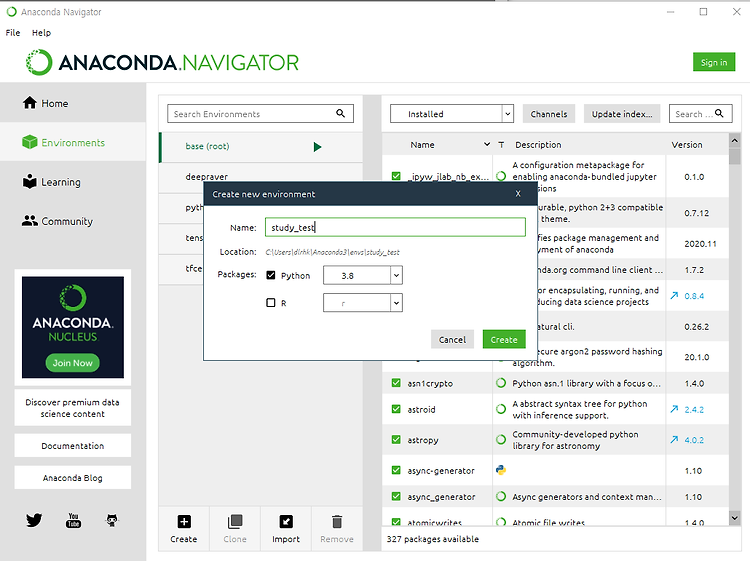The width and height of the screenshot is (750, 561).
Task: Click the conda type icon for astropy
Action: tap(501, 440)
